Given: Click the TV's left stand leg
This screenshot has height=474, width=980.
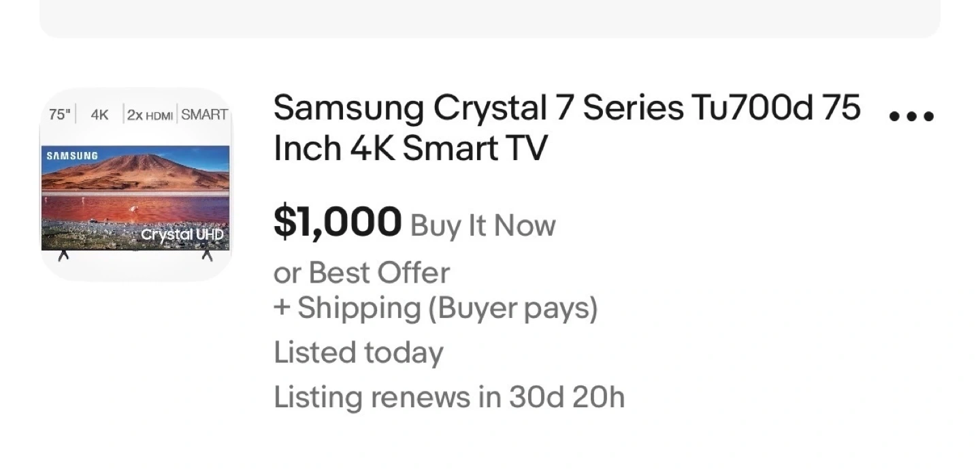Looking at the screenshot, I should (63, 255).
